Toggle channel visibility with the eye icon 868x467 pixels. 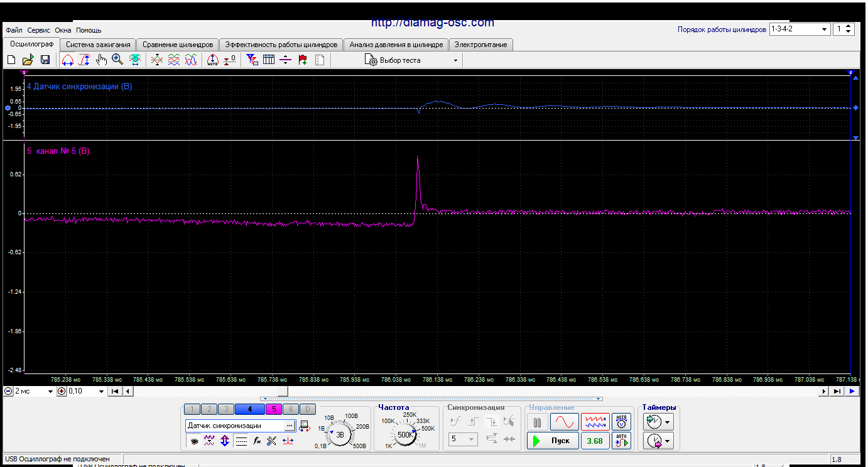pyautogui.click(x=195, y=441)
